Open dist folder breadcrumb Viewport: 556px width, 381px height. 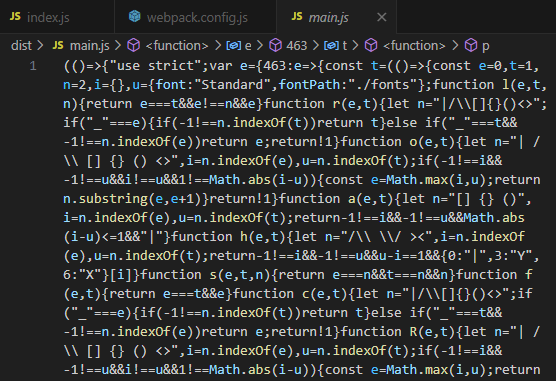21,45
